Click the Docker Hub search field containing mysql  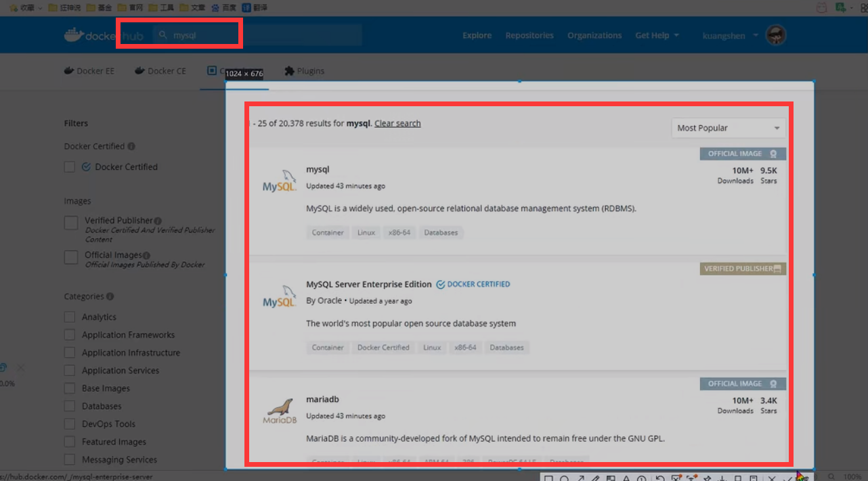point(257,35)
